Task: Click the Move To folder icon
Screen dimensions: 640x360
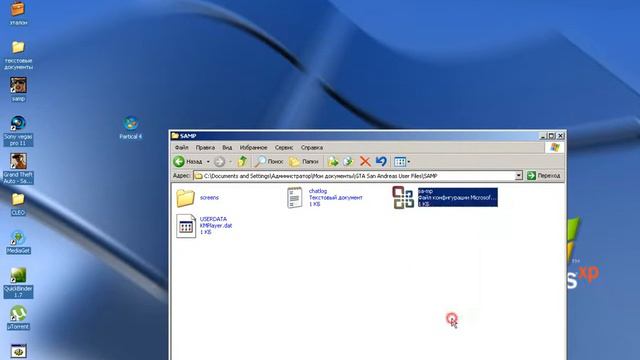Action: click(333, 162)
